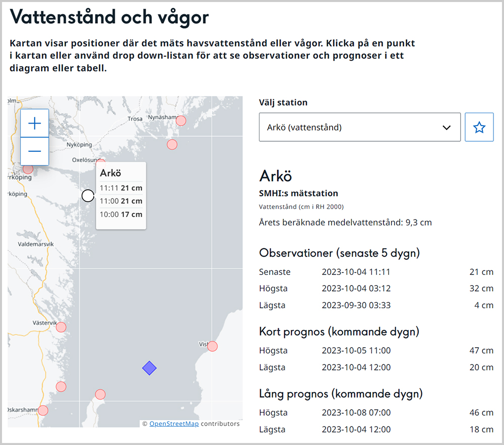Click the 11:11 reading in Arkö popup
The height and width of the screenshot is (445, 504).
pyautogui.click(x=121, y=188)
